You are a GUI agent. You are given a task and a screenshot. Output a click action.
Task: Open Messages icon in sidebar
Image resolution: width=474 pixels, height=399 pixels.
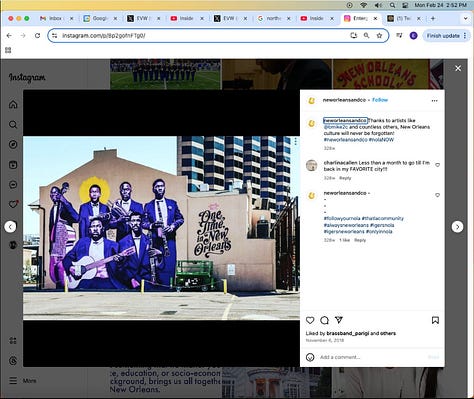pyautogui.click(x=13, y=185)
